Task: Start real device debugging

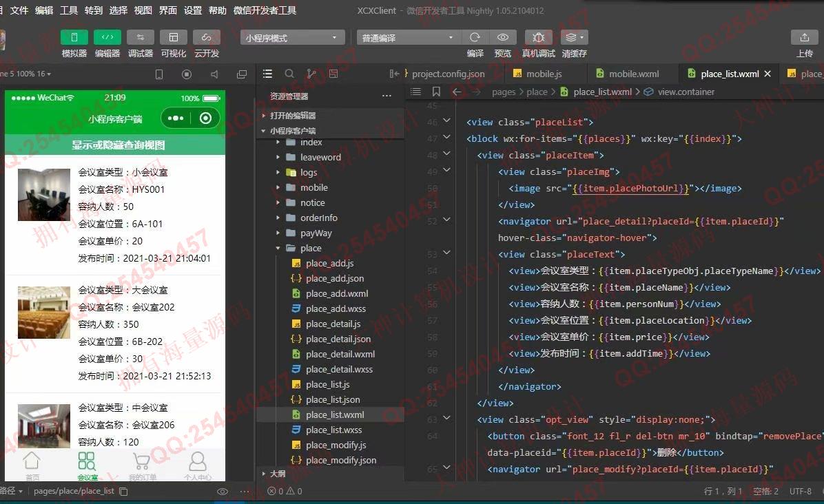Action: pos(539,37)
